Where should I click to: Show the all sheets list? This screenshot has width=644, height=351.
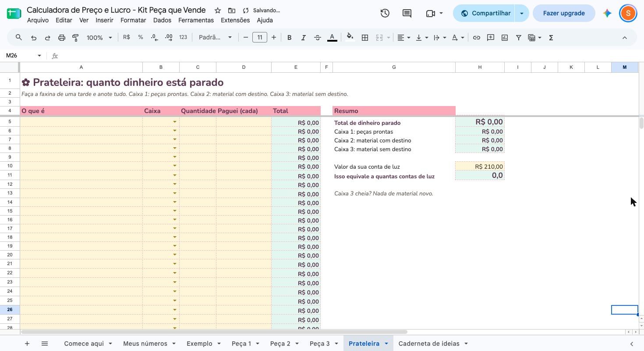click(x=45, y=344)
